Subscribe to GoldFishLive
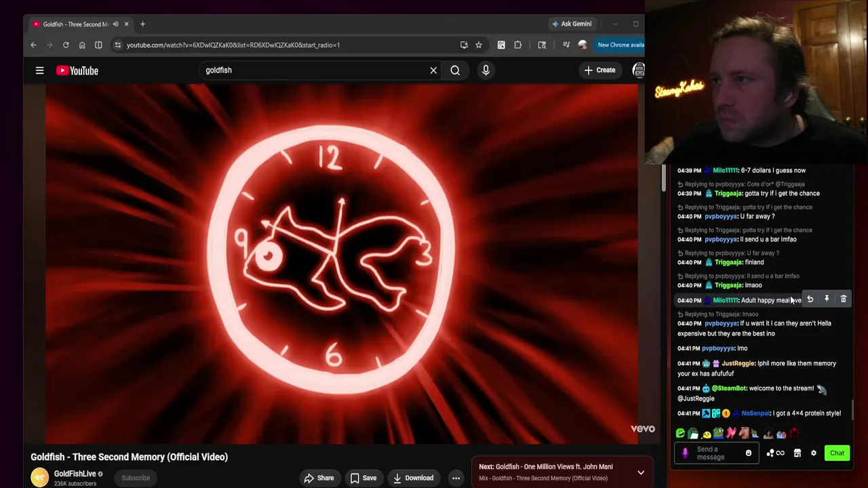 click(x=136, y=478)
